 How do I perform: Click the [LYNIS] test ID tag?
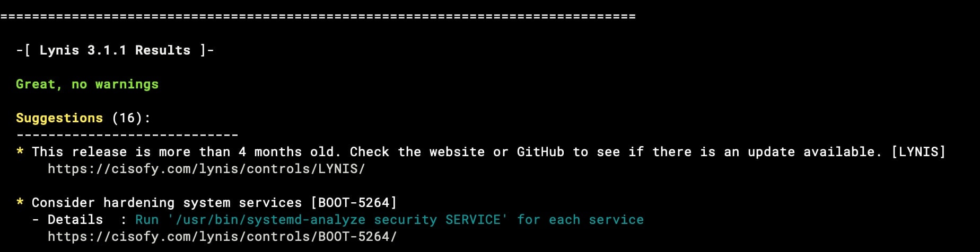click(918, 152)
